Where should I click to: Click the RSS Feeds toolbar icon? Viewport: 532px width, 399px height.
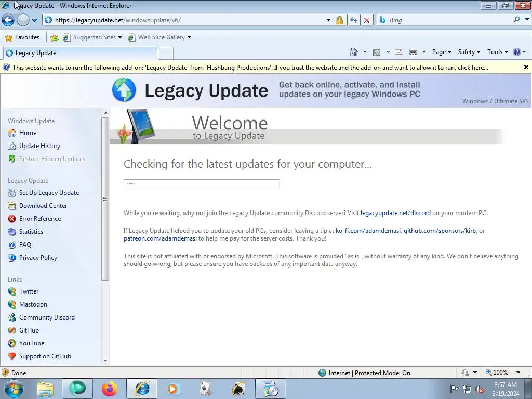coord(376,52)
